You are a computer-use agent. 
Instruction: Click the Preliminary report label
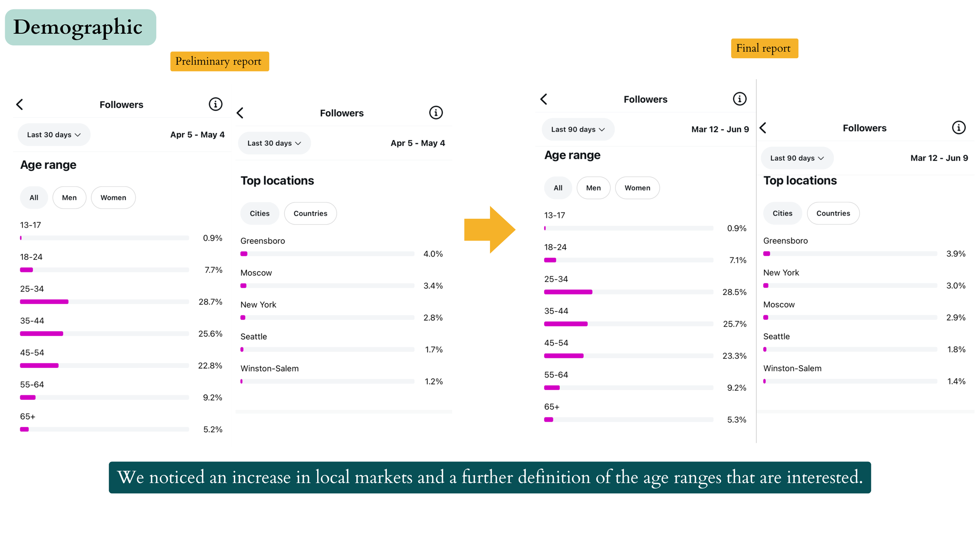tap(219, 62)
